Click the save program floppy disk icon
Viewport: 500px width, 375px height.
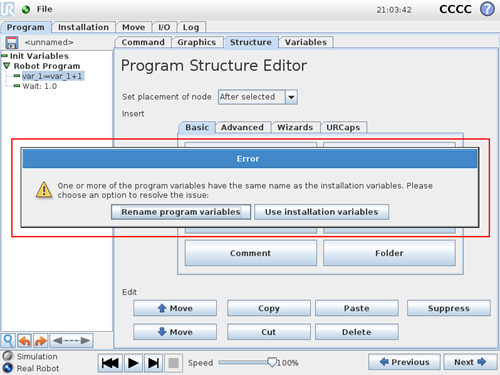(x=12, y=43)
